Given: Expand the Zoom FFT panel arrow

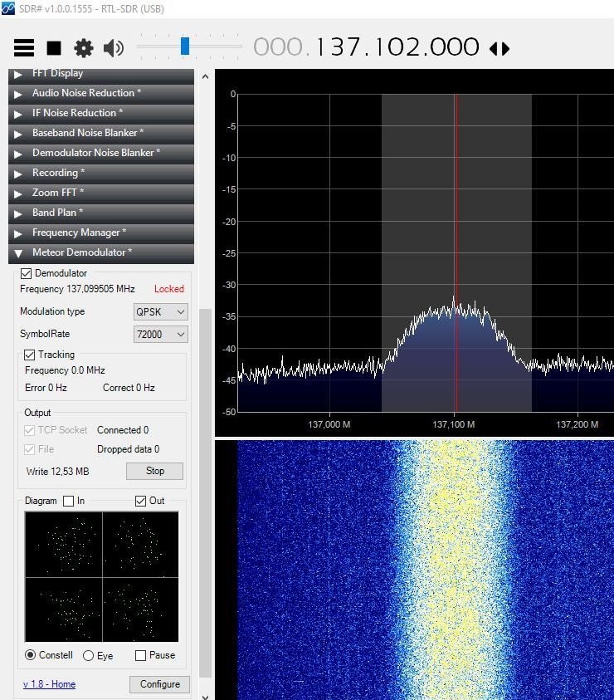Looking at the screenshot, I should (x=18, y=193).
